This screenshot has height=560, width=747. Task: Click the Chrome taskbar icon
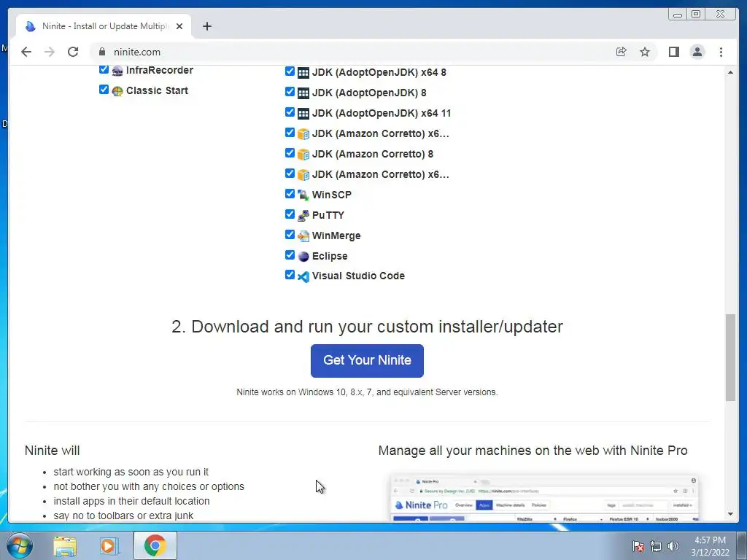[x=155, y=545]
